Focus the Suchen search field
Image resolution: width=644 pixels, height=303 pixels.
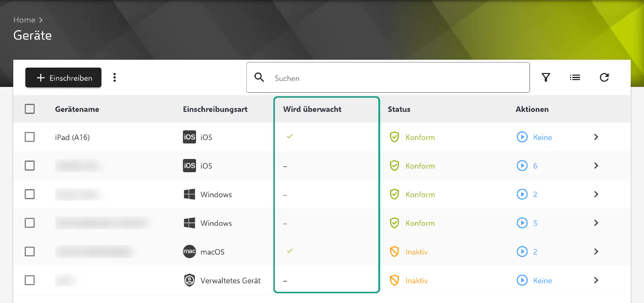coord(388,78)
